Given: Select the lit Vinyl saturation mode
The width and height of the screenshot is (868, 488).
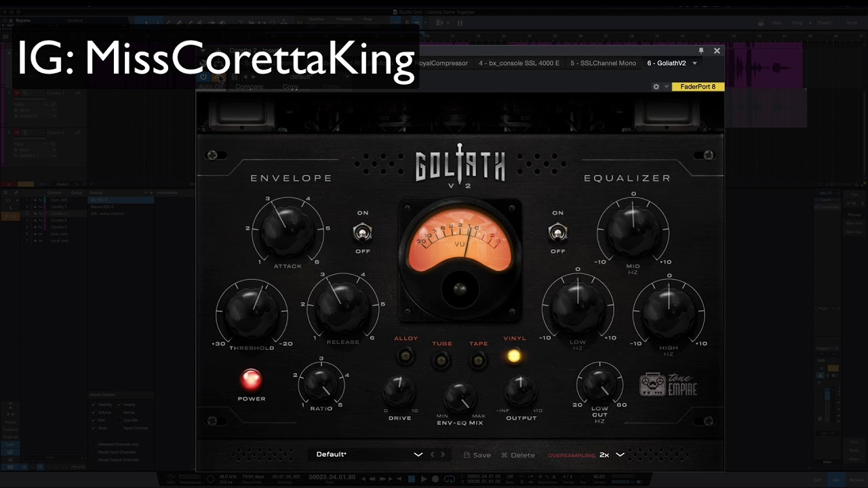Looking at the screenshot, I should click(x=514, y=356).
